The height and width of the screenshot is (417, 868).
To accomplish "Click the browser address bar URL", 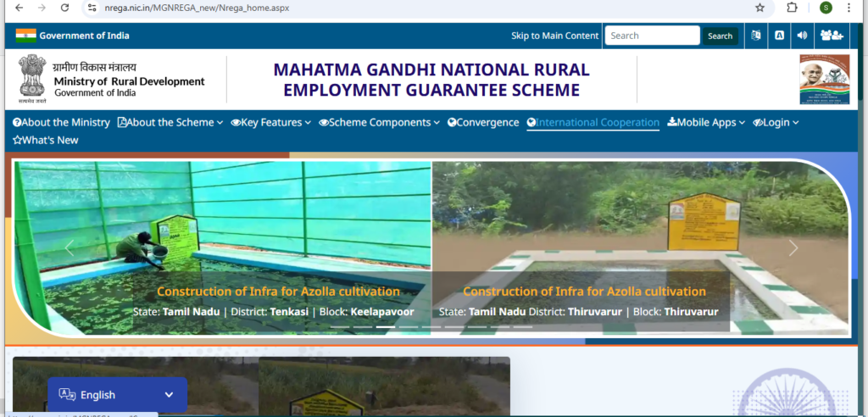I will pos(197,8).
